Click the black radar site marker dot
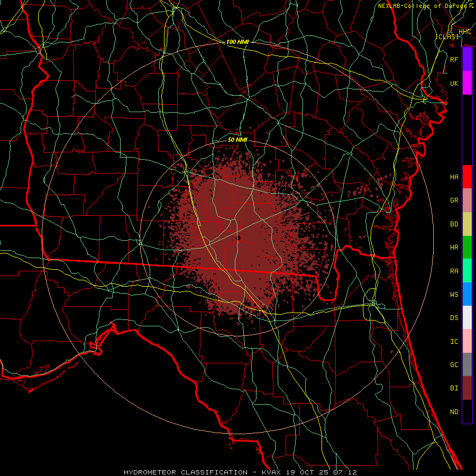Screen dimensions: 476x476 [239, 238]
